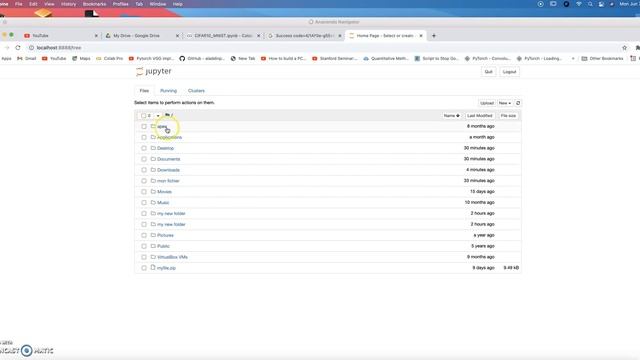Check the box for the Music folder
640x360 pixels.
(x=144, y=202)
